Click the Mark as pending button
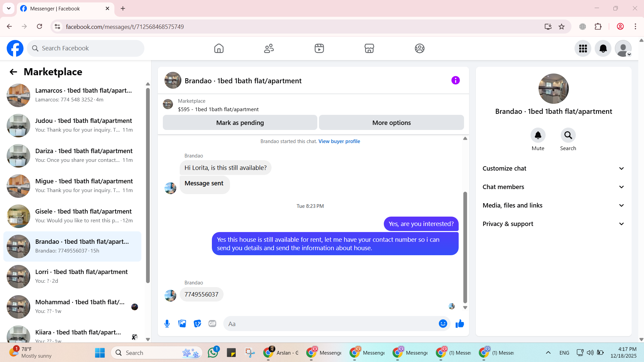Screen dimensions: 644x362 [240, 123]
